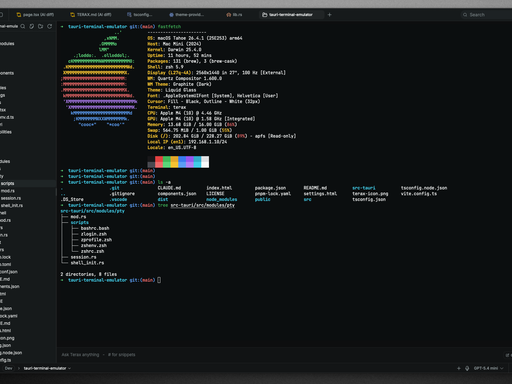The width and height of the screenshot is (512, 384).
Task: Click the 'Terminal: terax' line
Action: tap(167, 107)
